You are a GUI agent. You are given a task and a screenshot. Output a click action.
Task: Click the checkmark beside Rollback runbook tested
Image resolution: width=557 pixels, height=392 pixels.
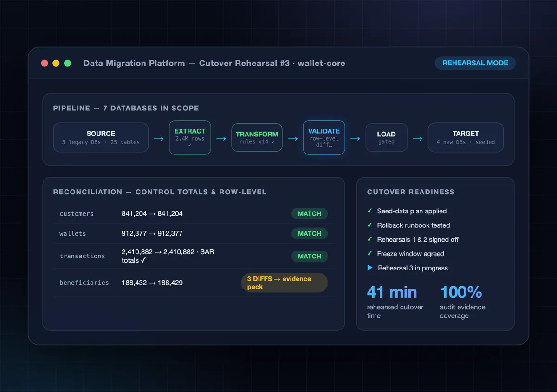pos(369,225)
